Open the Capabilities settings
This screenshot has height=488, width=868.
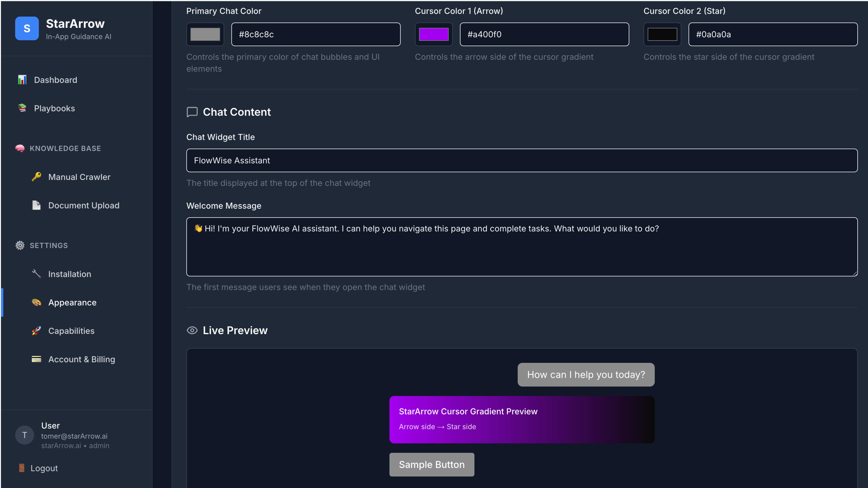pyautogui.click(x=71, y=331)
